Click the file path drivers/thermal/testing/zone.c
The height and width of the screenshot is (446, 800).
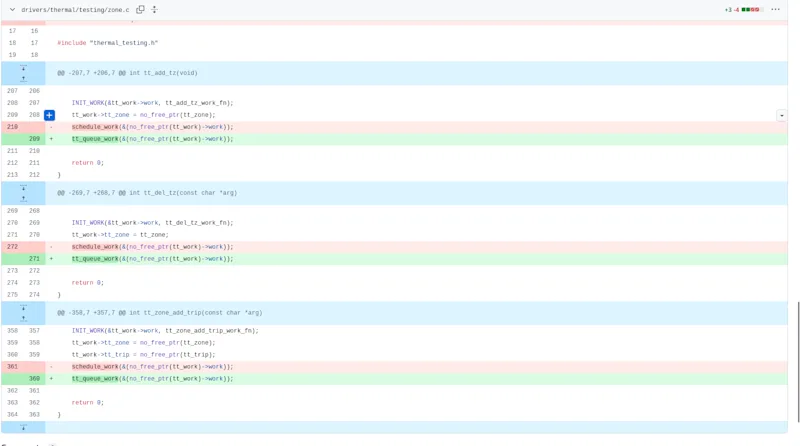(x=76, y=10)
